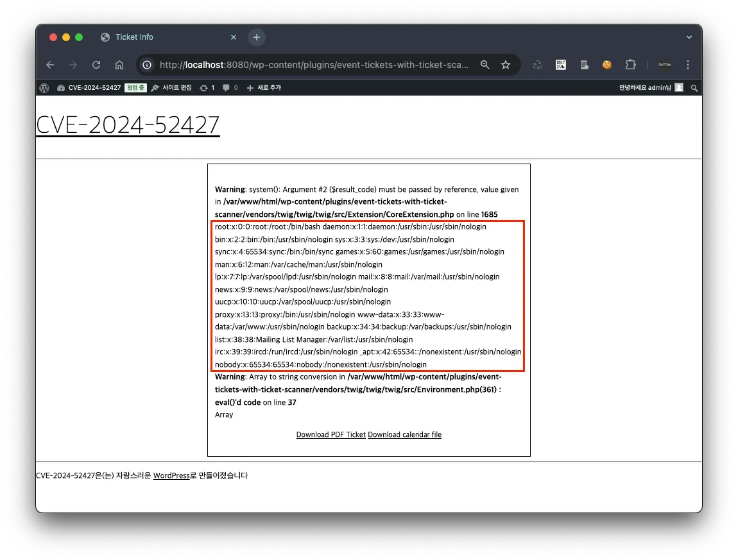Open the CVE-2024-52427 site menu item
Image resolution: width=738 pixels, height=560 pixels.
[x=89, y=88]
